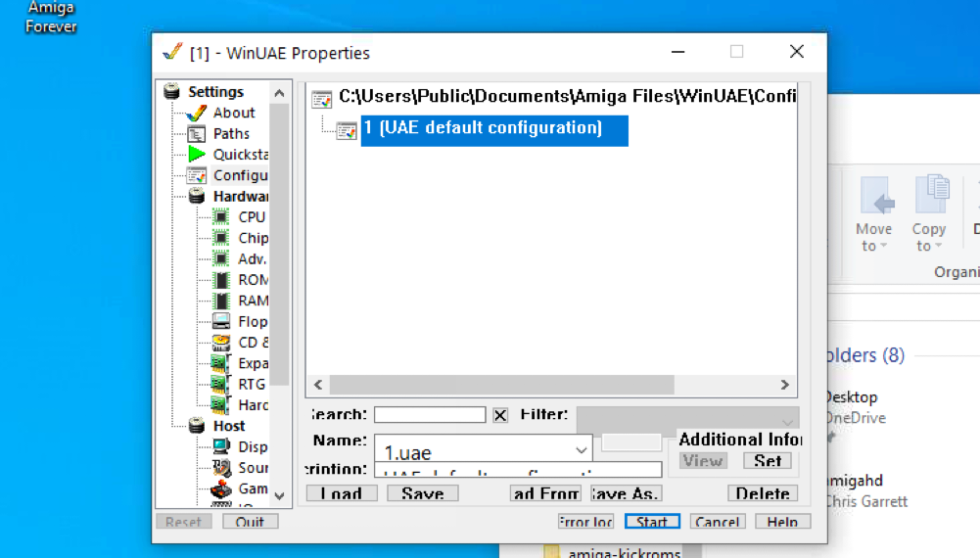
Task: Click the Game ports joystick icon
Action: 221,488
